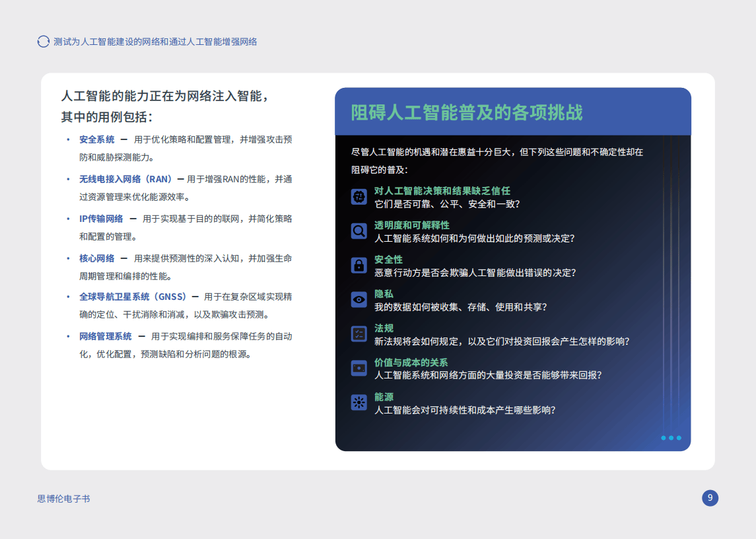Click the challenge heading 透明度和可解释性

point(412,225)
